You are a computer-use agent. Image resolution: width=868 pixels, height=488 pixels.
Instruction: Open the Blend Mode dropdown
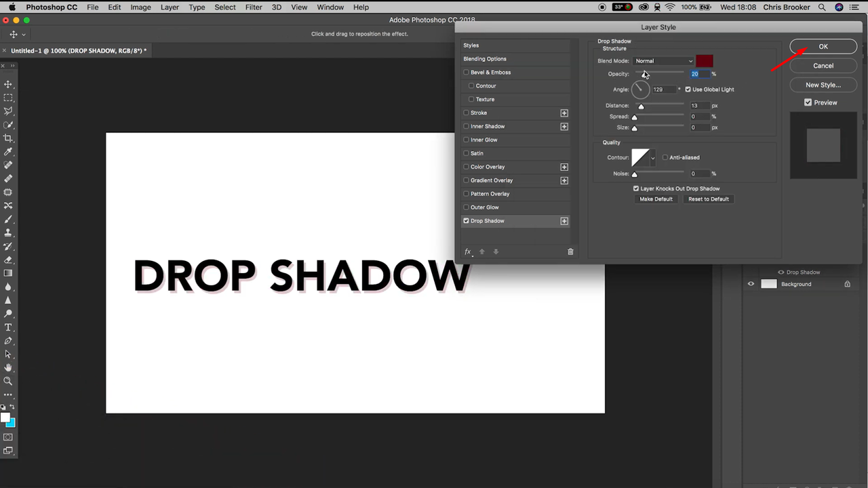point(663,60)
